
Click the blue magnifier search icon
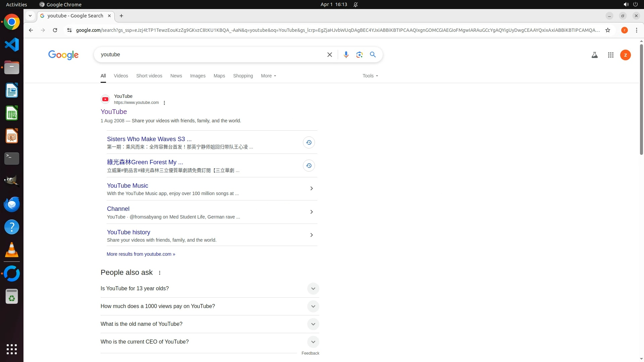coord(373,55)
